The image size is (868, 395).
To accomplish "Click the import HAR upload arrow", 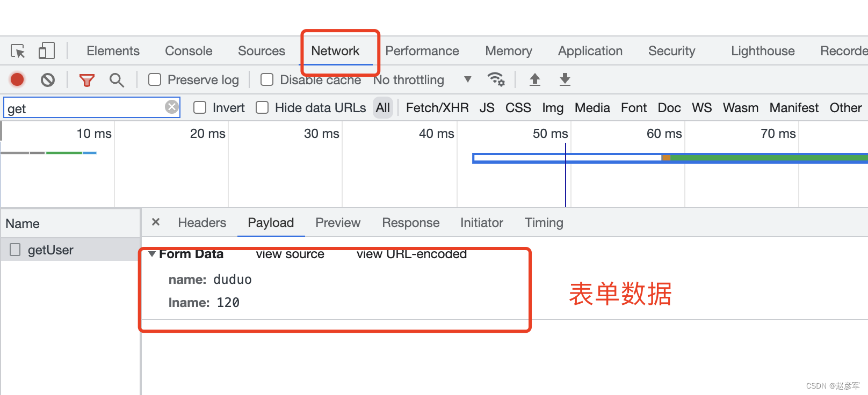I will coord(535,79).
